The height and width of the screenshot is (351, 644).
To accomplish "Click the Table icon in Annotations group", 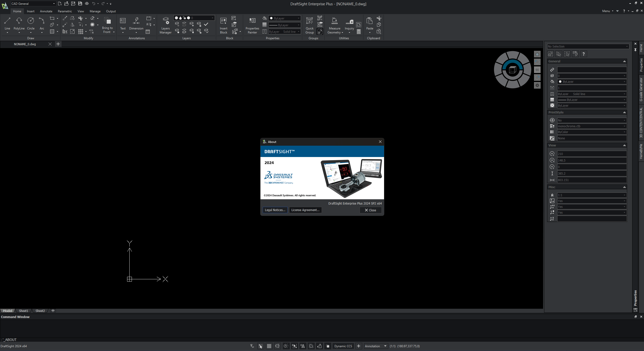I will (148, 32).
